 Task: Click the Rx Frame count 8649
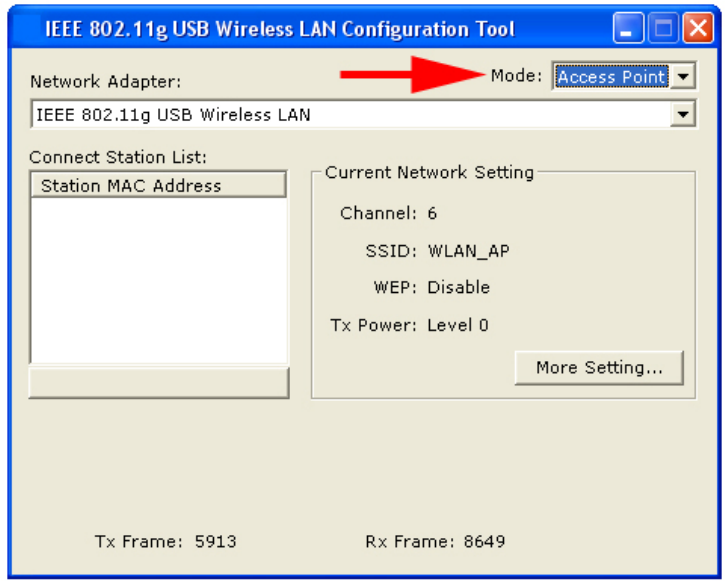[x=484, y=541]
